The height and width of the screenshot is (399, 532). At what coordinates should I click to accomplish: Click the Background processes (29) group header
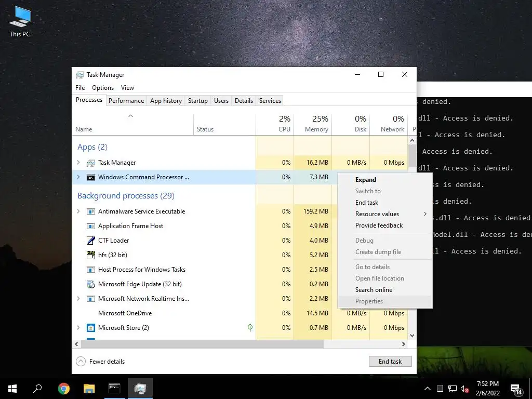[x=126, y=196]
